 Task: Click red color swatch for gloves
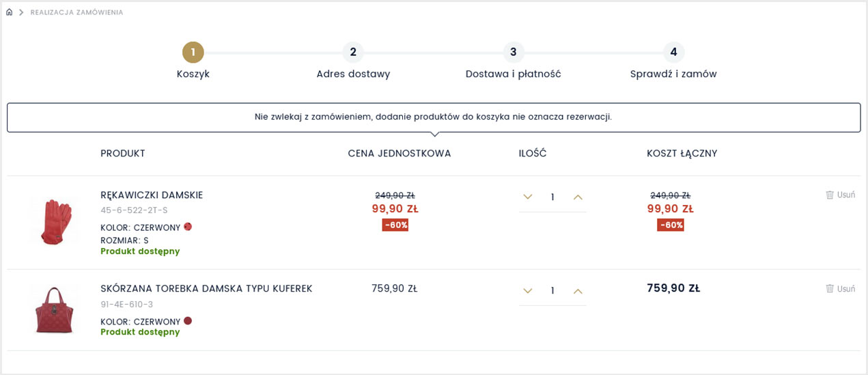pos(188,227)
